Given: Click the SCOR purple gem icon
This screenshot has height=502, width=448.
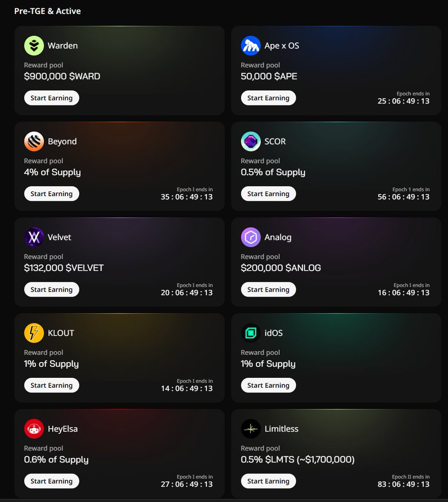Looking at the screenshot, I should tap(251, 141).
